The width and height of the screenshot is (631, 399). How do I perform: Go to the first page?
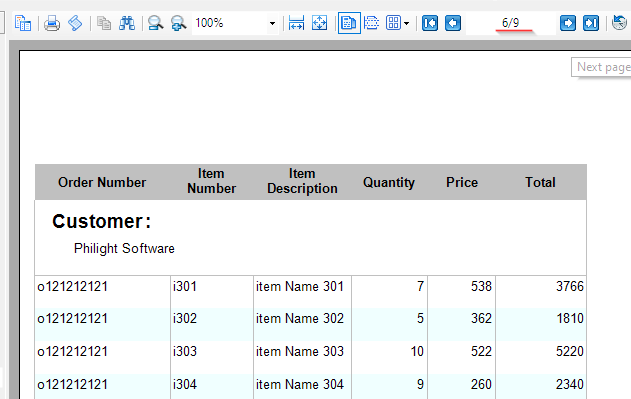430,23
